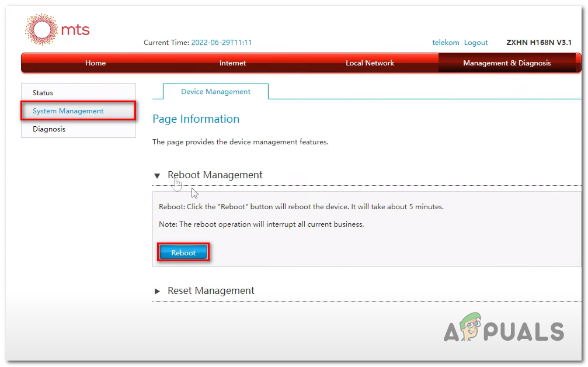Click the blue Reboot button
Viewport: 588px width, 367px height.
click(183, 252)
